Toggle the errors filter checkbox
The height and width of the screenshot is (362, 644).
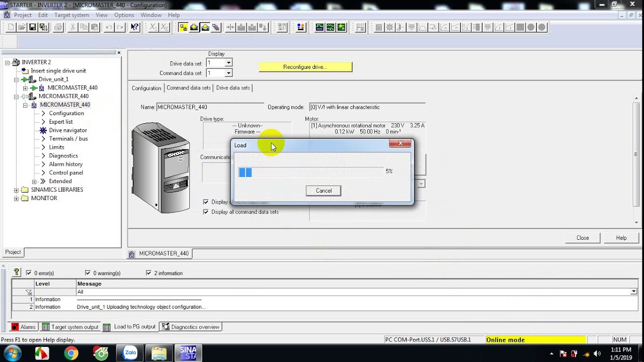(x=29, y=273)
